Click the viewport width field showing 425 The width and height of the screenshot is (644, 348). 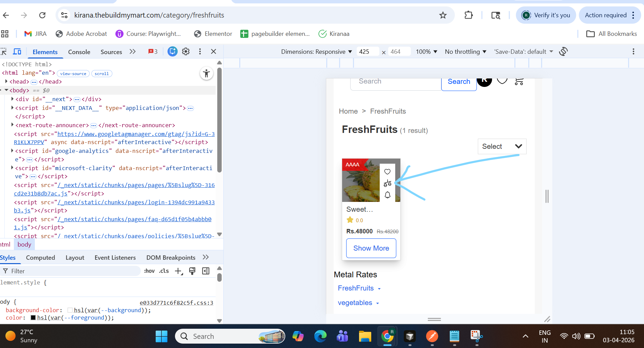point(368,52)
